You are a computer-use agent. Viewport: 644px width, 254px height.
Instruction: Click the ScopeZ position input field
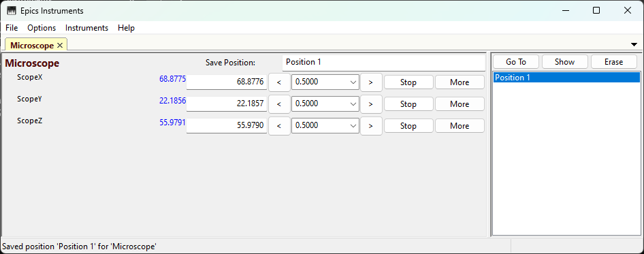[x=227, y=126]
